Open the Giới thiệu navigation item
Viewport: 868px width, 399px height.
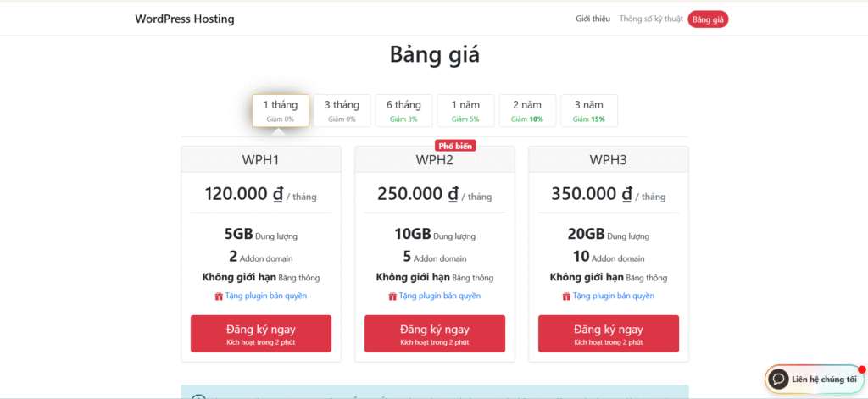[593, 19]
